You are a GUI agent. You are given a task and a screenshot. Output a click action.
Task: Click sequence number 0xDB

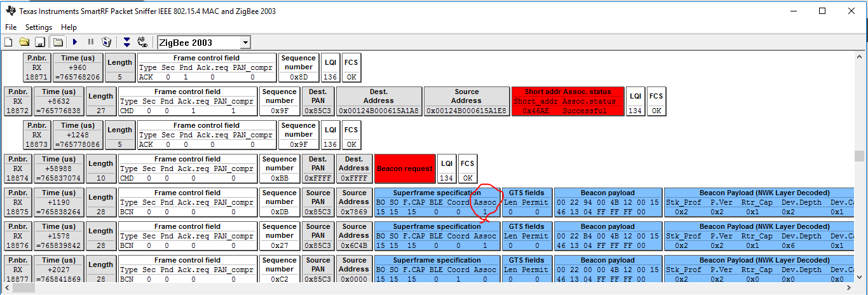pyautogui.click(x=280, y=212)
